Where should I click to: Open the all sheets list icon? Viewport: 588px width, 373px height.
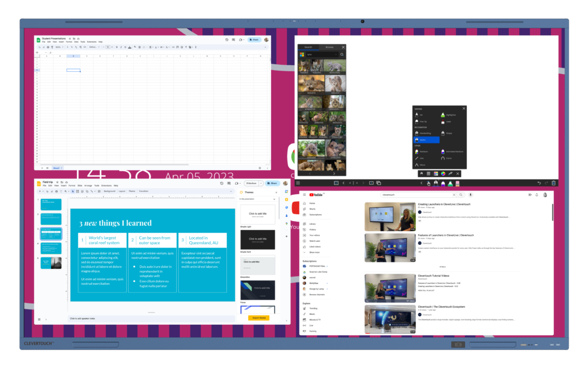pyautogui.click(x=47, y=168)
